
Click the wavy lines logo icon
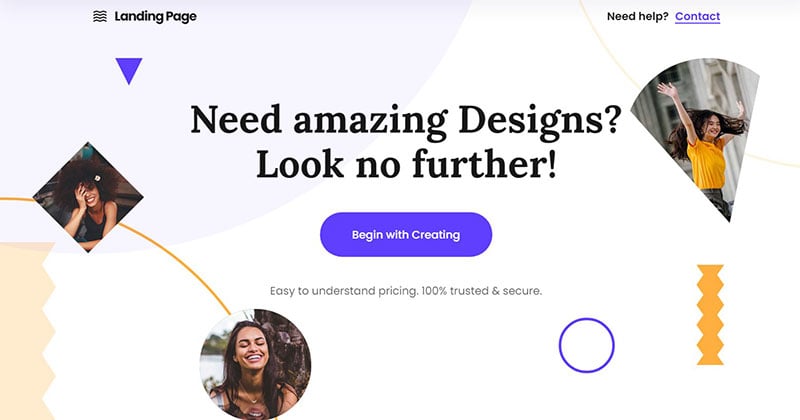(x=100, y=16)
